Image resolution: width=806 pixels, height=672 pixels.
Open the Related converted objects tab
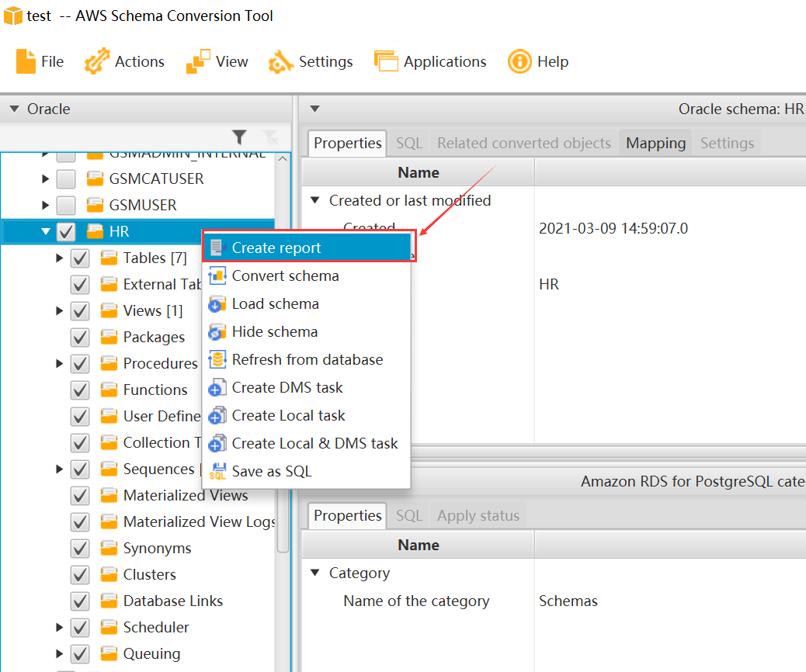[524, 143]
